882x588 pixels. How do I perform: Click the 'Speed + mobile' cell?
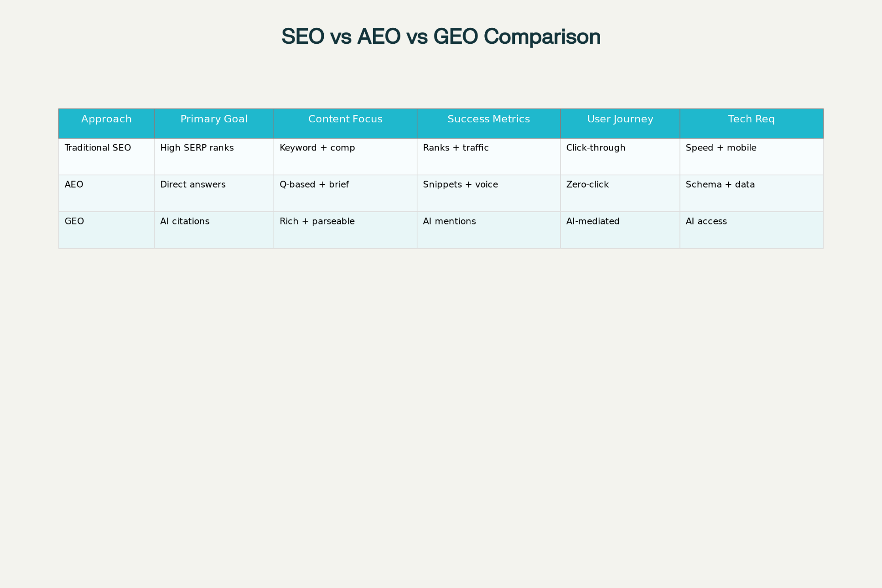(721, 148)
